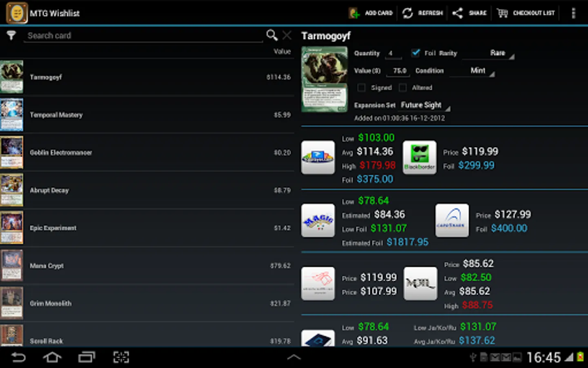Tap the Value column header
Image resolution: width=588 pixels, height=368 pixels.
tap(282, 52)
